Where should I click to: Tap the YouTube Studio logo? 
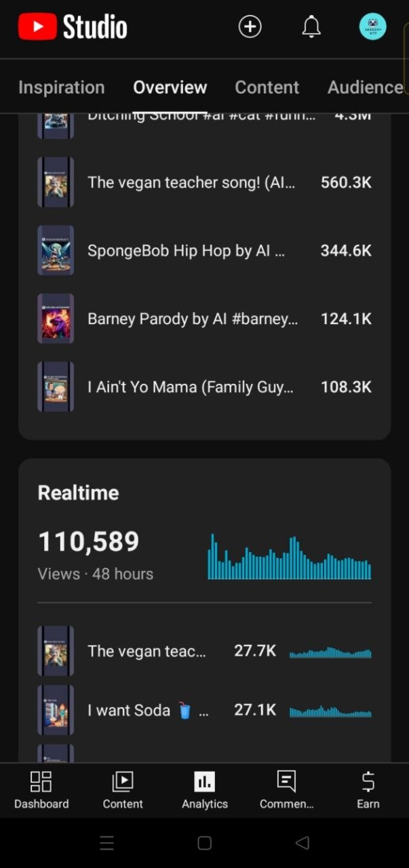pos(73,27)
